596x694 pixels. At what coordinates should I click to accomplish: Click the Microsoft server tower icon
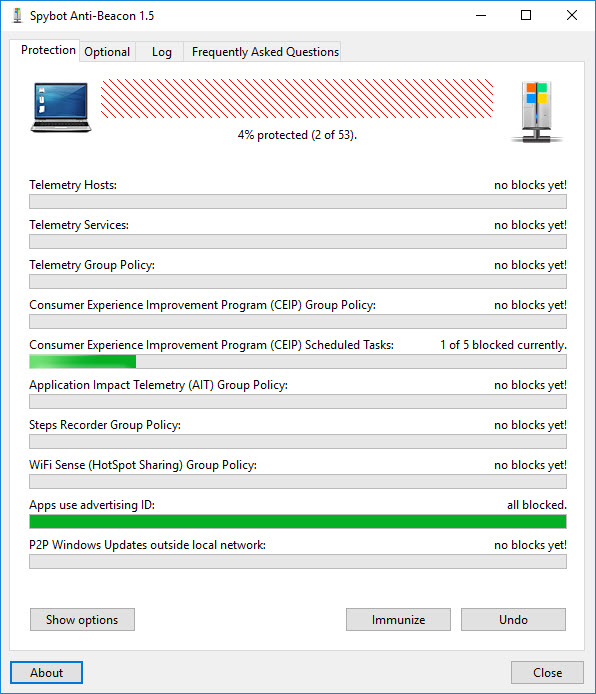tap(536, 112)
